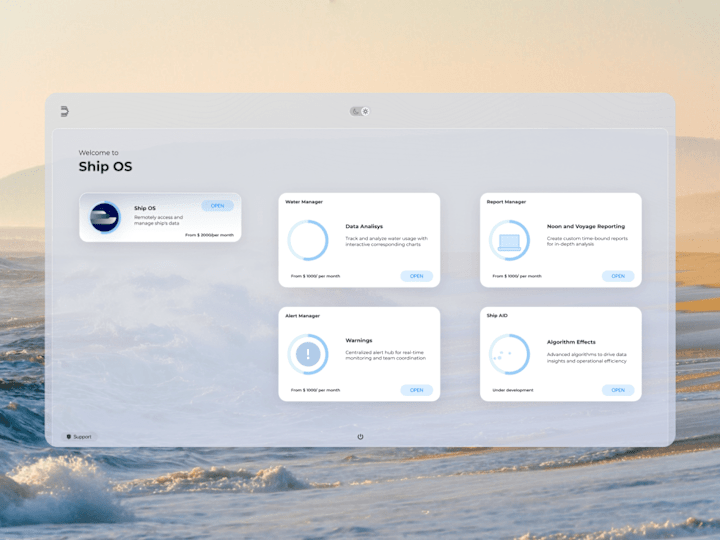Click the Ship OS logo in the top-left corner
This screenshot has height=540, width=720.
point(65,111)
